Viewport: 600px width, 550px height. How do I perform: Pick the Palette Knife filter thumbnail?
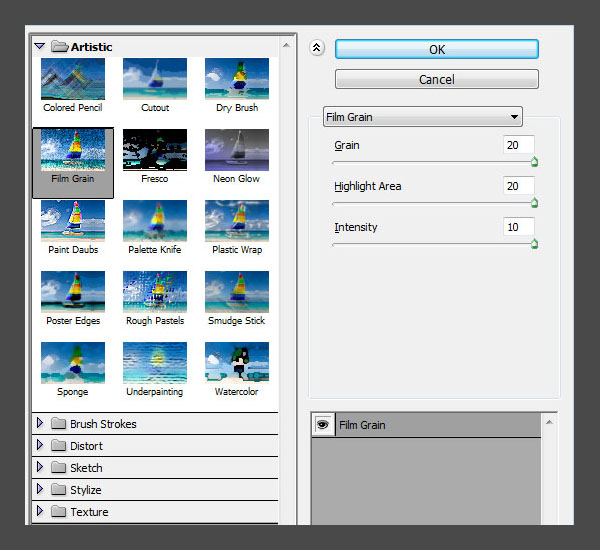[155, 221]
